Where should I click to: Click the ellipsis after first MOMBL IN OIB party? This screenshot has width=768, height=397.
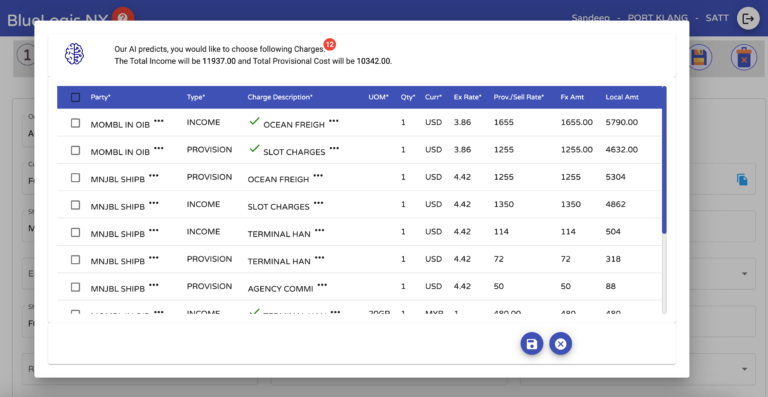coord(159,120)
